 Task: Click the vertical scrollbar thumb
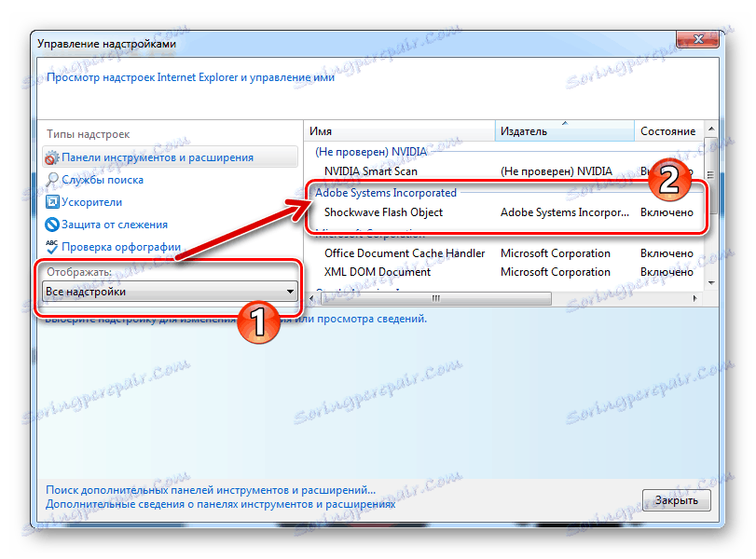tap(711, 175)
